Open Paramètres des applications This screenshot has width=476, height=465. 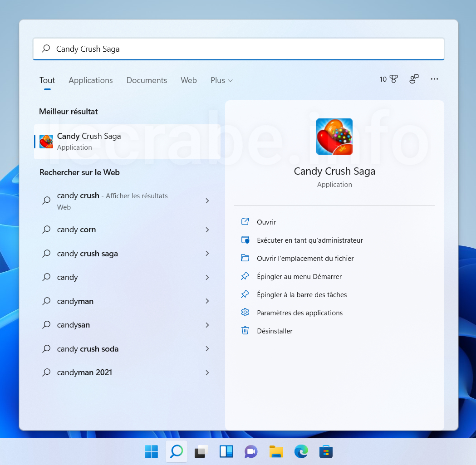coord(299,313)
